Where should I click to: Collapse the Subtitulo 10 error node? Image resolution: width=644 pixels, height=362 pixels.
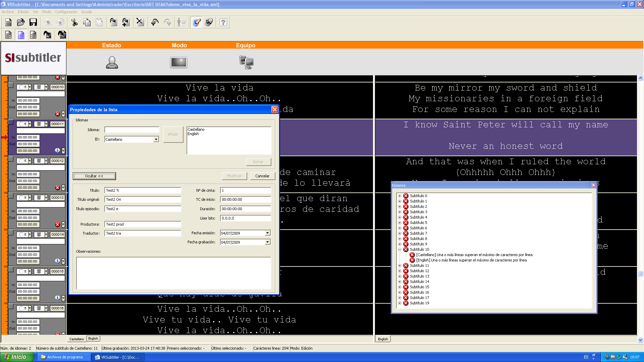click(x=399, y=249)
